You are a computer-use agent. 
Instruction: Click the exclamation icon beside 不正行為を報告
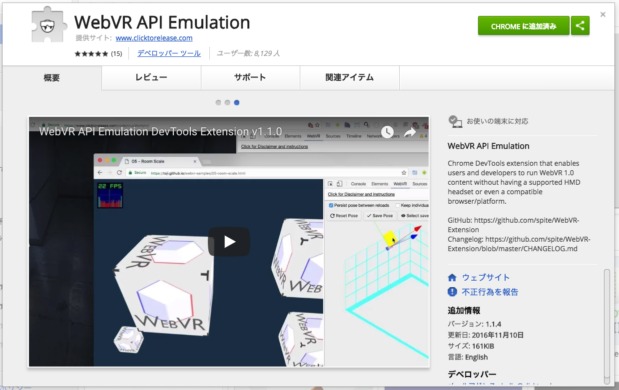point(452,292)
